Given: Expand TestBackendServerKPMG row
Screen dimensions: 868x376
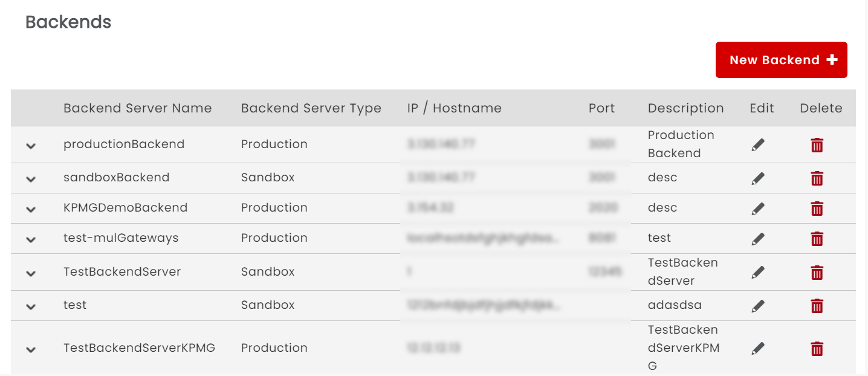Looking at the screenshot, I should 31,349.
